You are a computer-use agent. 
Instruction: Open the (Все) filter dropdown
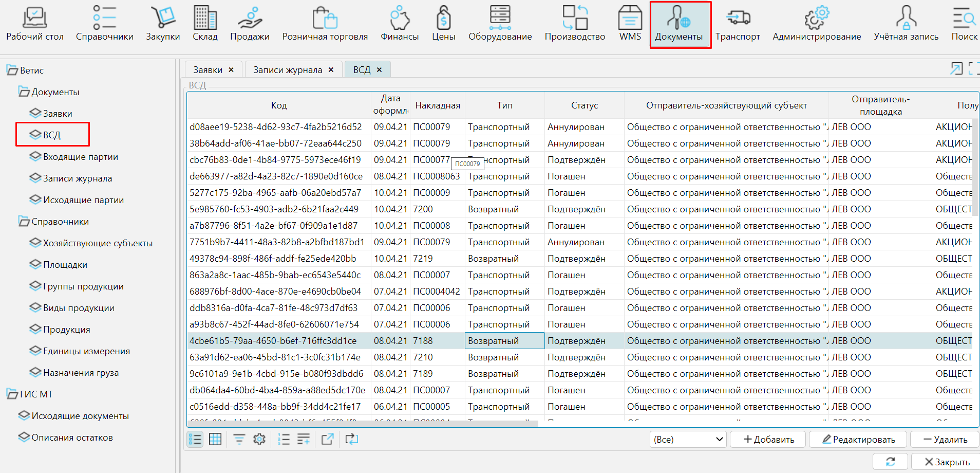pyautogui.click(x=688, y=440)
